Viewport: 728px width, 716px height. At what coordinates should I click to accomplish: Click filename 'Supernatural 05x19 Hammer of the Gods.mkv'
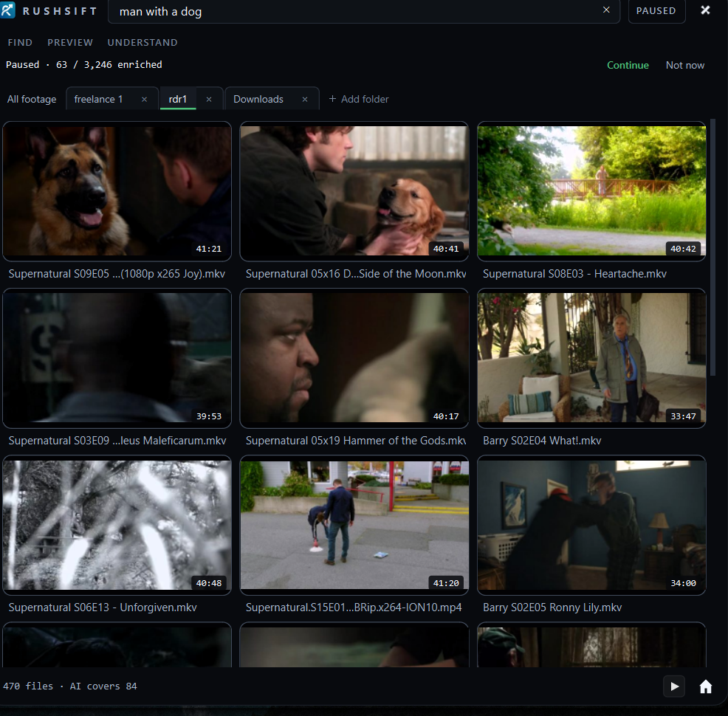point(356,441)
